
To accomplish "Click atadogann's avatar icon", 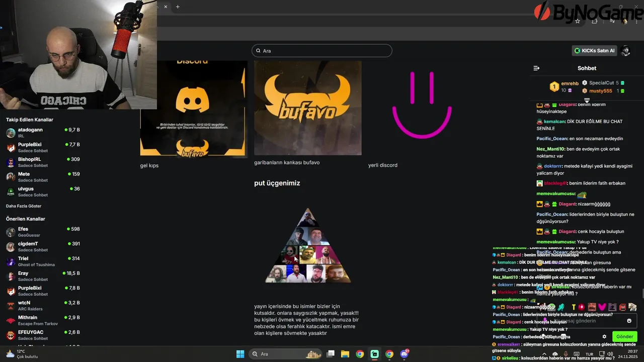I will click(x=11, y=133).
